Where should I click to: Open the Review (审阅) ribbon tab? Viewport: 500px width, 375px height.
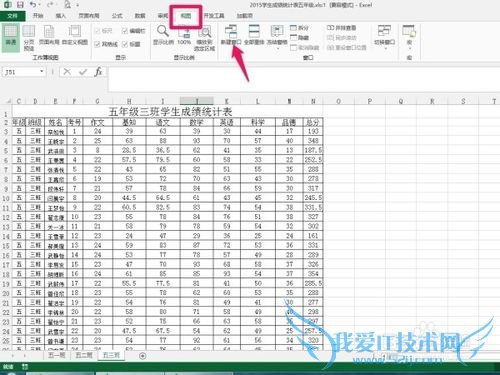click(x=163, y=16)
